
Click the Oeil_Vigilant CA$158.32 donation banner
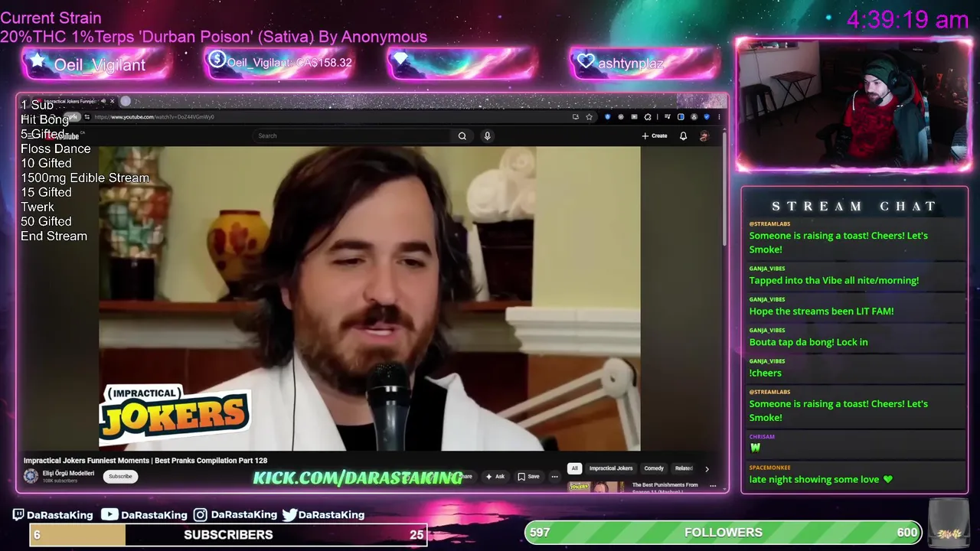click(279, 63)
